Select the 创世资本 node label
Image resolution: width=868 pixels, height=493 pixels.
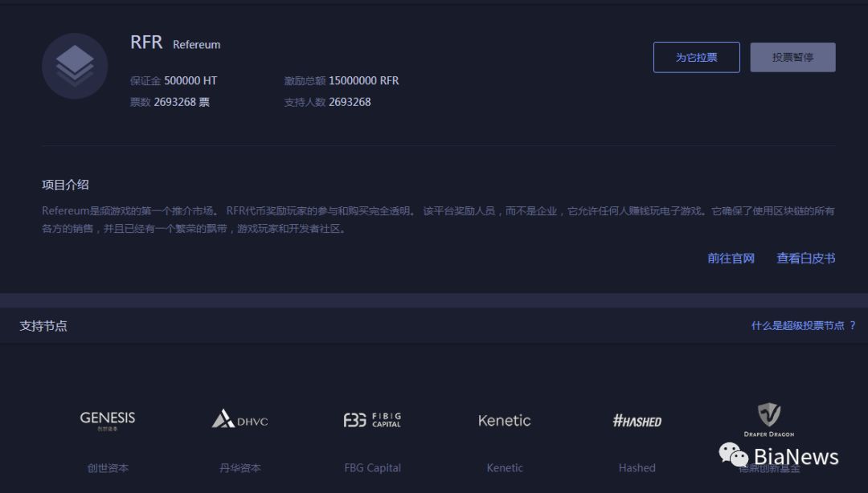pyautogui.click(x=108, y=468)
